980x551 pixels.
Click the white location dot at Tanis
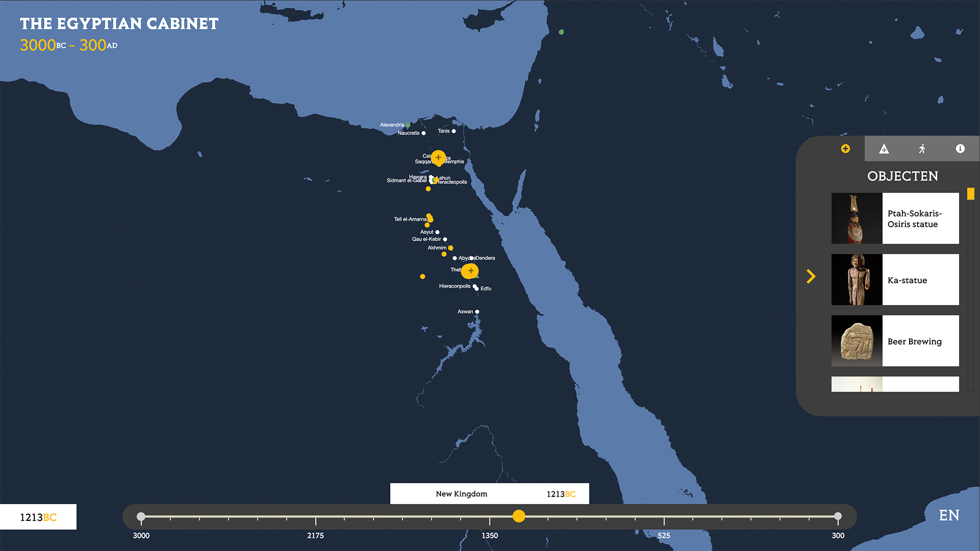coord(454,131)
